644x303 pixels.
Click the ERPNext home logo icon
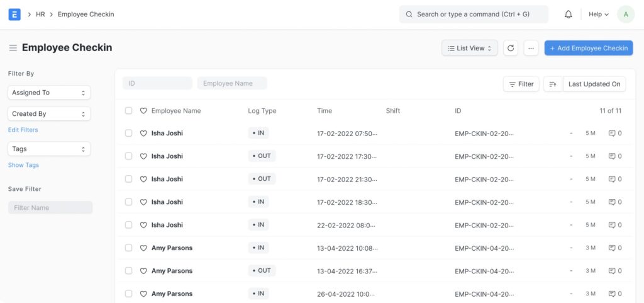pos(14,14)
